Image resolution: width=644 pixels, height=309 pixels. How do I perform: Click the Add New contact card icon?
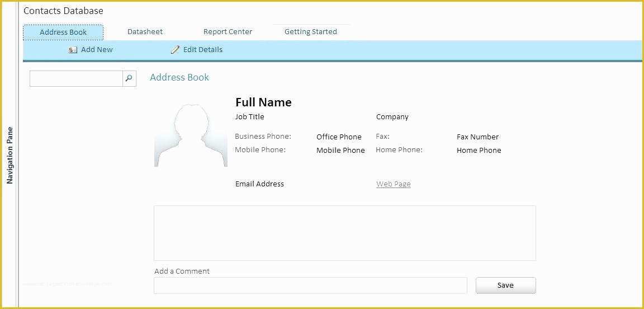tap(73, 50)
